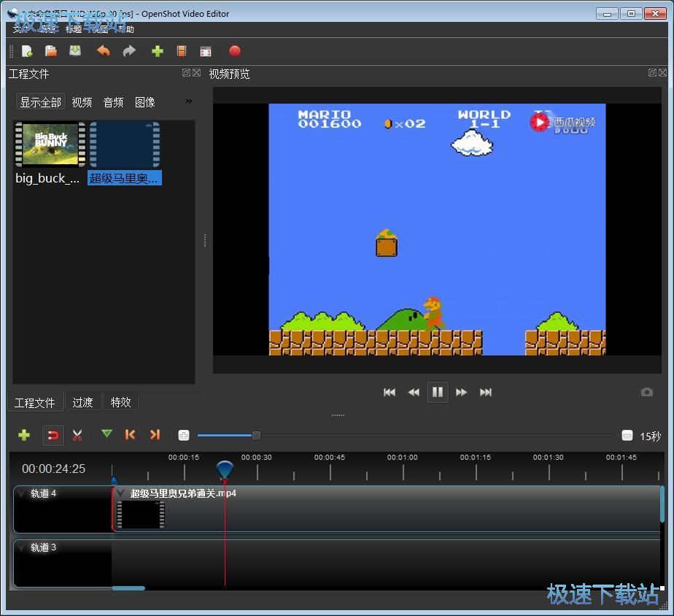
Task: Add a track with the timeline green plus
Action: [x=24, y=435]
